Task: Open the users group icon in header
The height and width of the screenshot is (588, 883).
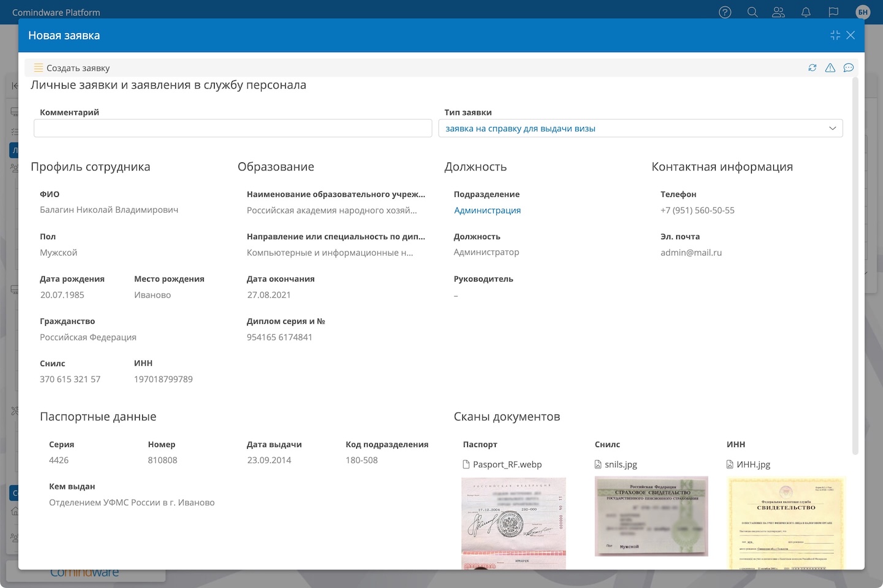Action: click(x=779, y=12)
